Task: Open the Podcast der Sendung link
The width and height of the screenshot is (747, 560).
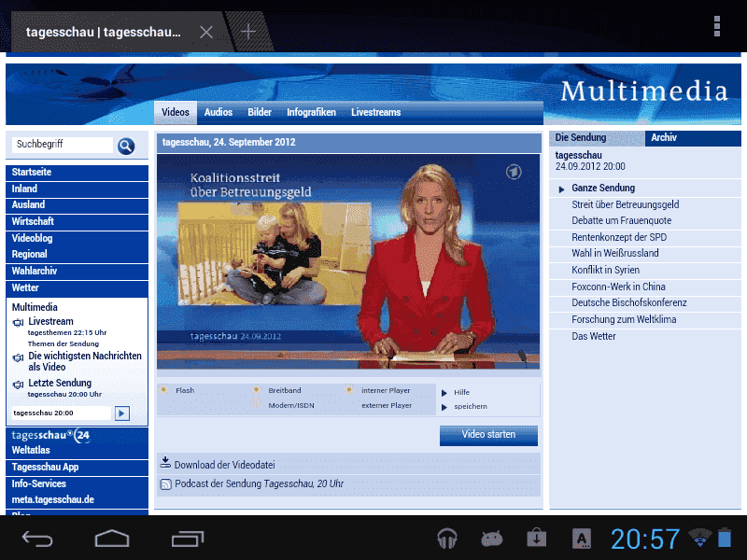Action: (x=260, y=483)
